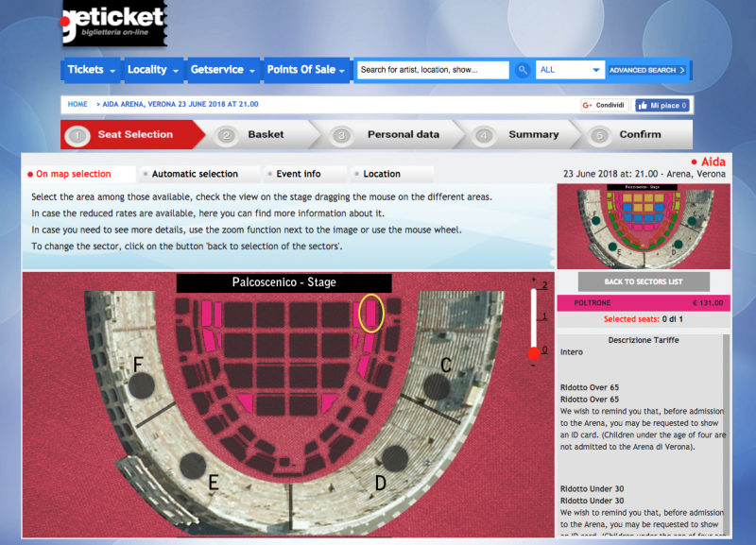756x545 pixels.
Task: Click the ADVANCED SEARCH button
Action: (x=647, y=70)
